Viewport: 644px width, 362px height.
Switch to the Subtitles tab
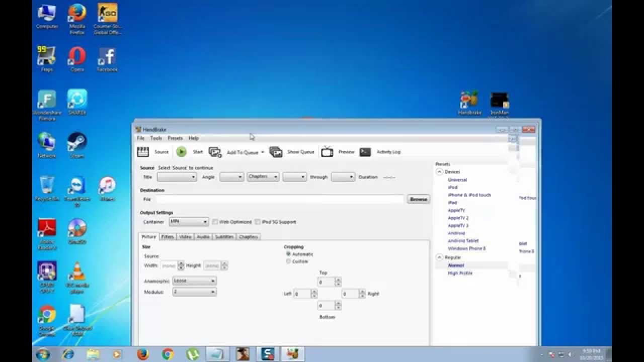pyautogui.click(x=224, y=237)
